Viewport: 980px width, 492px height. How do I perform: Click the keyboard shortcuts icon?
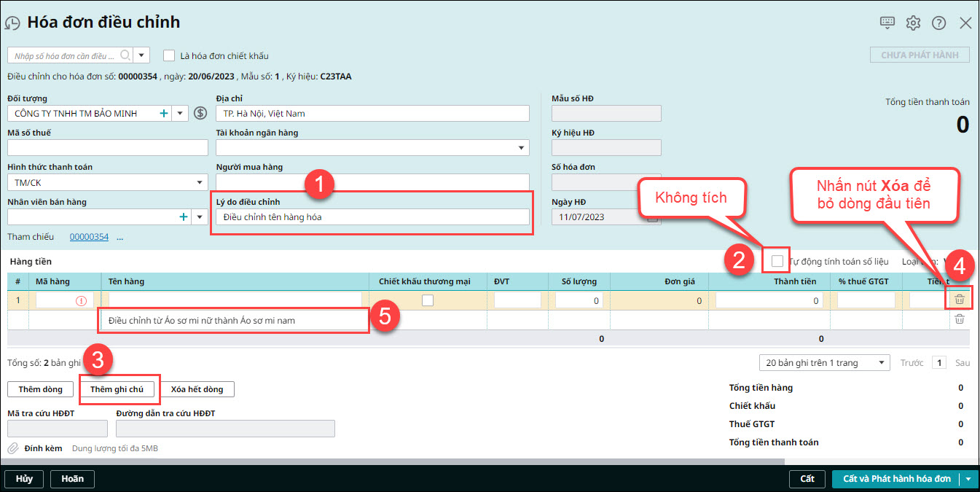click(x=887, y=23)
